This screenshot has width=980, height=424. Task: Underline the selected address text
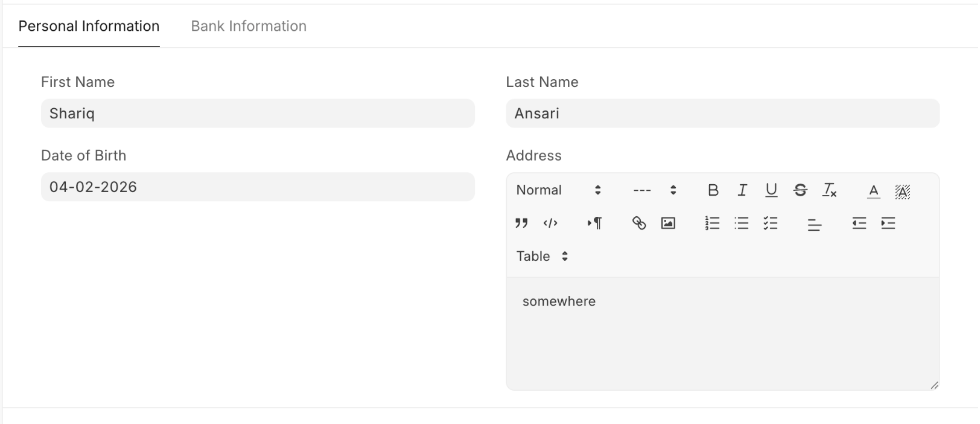click(x=771, y=190)
